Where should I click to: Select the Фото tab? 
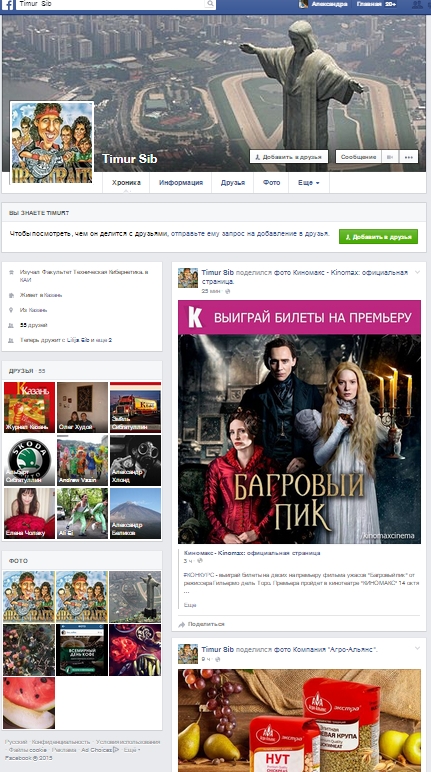[x=271, y=183]
